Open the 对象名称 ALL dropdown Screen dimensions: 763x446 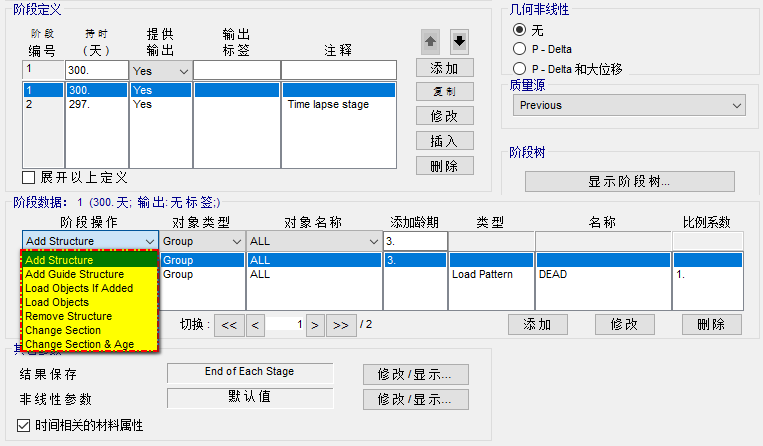point(312,241)
